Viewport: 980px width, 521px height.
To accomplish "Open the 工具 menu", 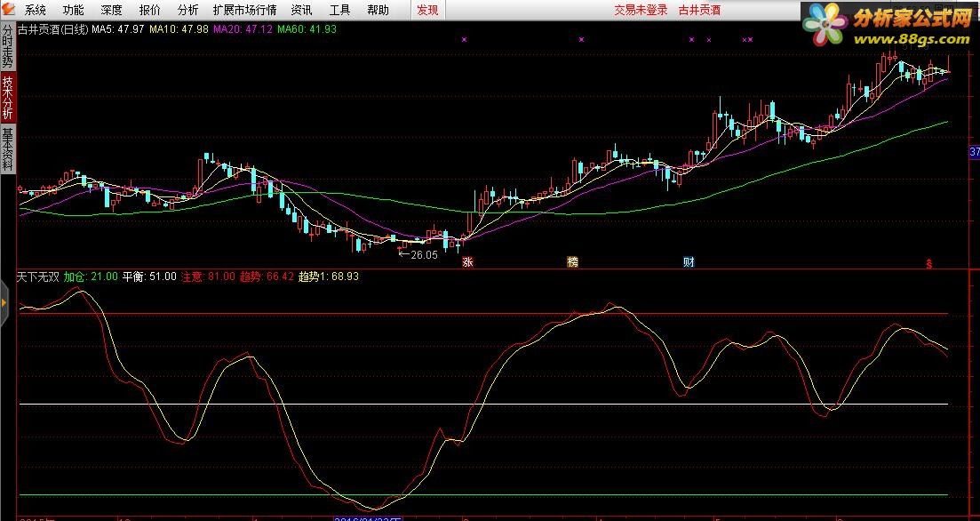I will point(340,10).
